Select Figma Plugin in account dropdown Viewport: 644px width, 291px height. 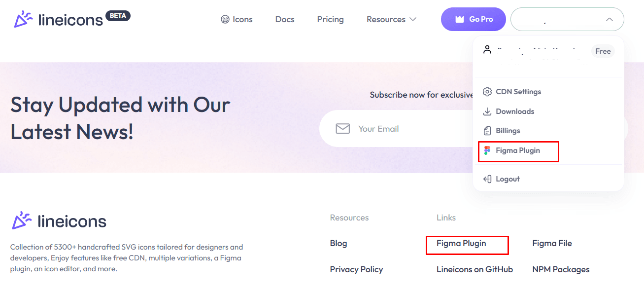click(x=518, y=150)
